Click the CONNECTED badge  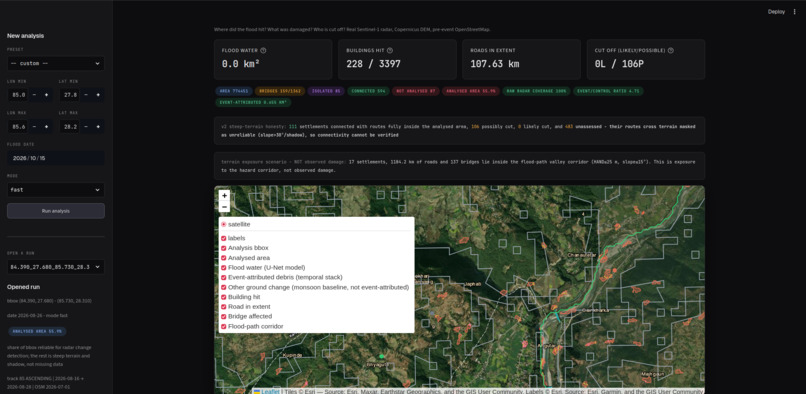(368, 91)
